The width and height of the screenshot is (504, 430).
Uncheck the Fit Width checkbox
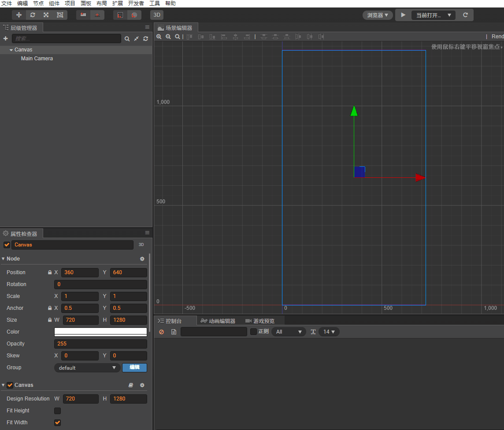(57, 423)
